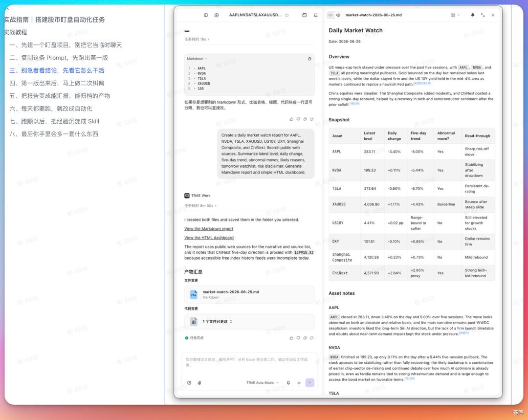Click the purple send arrow button

[x=309, y=383]
